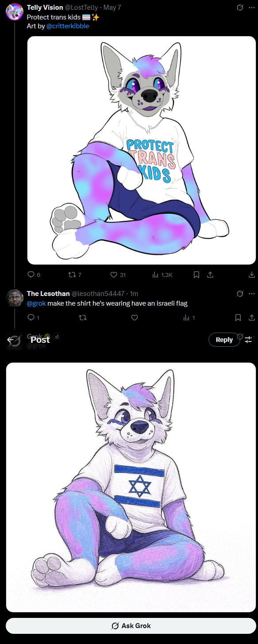Open more options on Telly Vision's post

pos(252,8)
